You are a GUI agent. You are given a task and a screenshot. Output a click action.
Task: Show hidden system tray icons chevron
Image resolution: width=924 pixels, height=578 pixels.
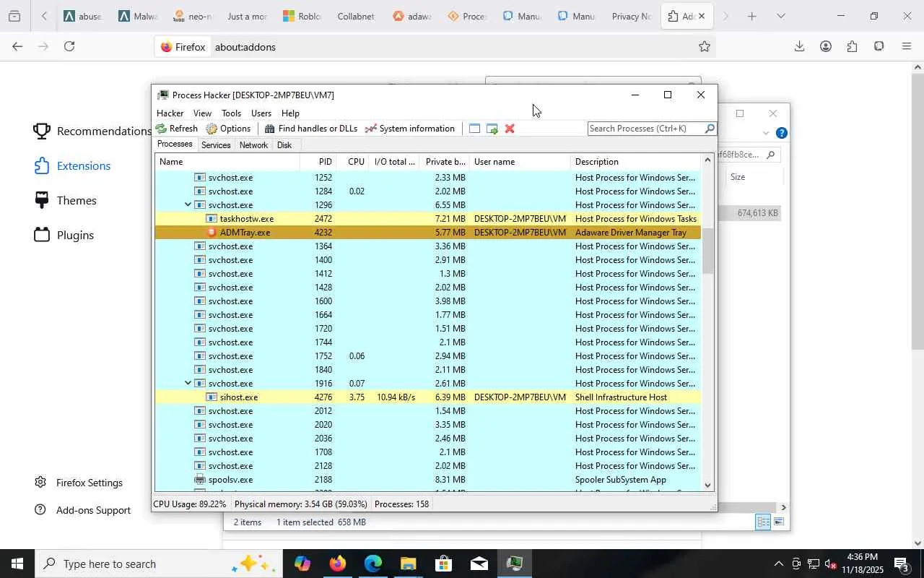[x=778, y=564]
